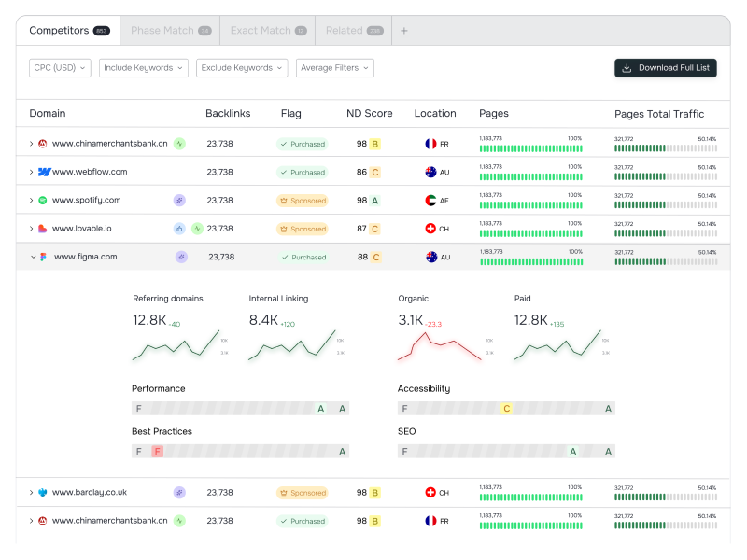Expand the www.barclay.co.uk row

click(32, 493)
